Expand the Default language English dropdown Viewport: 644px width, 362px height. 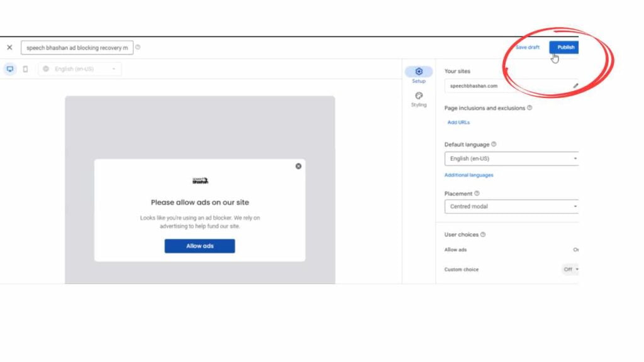[511, 158]
